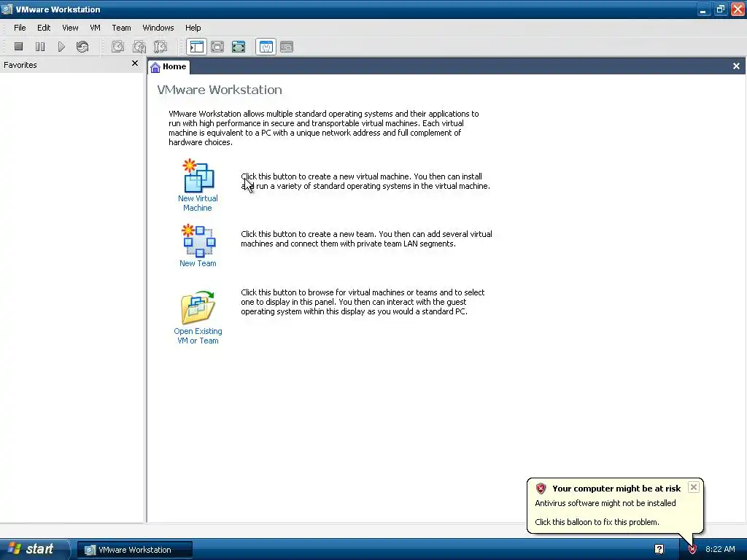
Task: Open the VM menu
Action: point(96,28)
